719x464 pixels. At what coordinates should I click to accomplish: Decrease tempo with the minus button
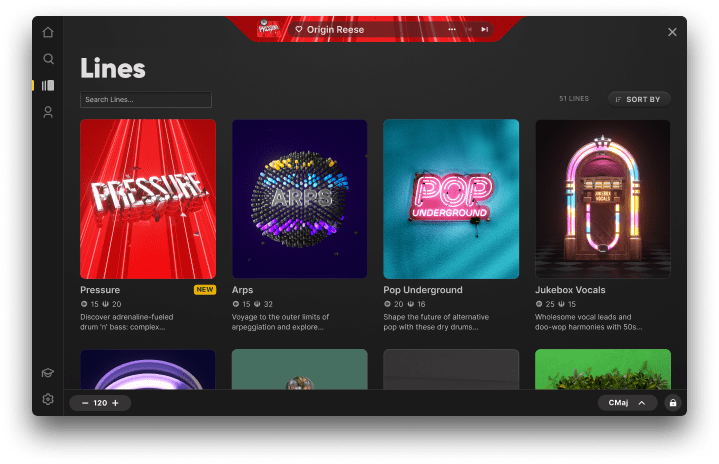(85, 403)
